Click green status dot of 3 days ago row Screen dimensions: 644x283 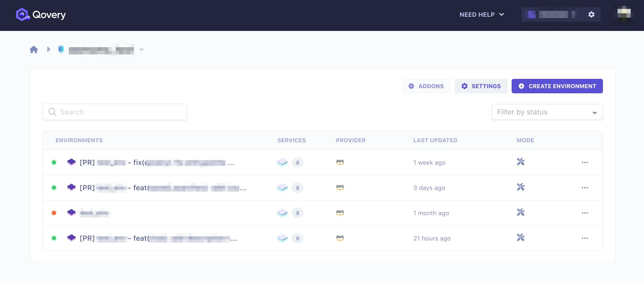click(54, 188)
